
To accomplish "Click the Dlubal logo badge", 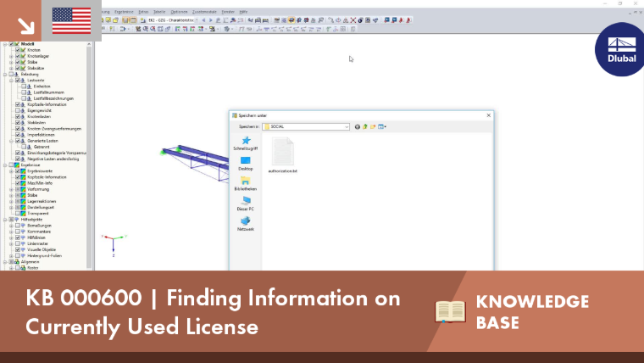I will coord(620,50).
